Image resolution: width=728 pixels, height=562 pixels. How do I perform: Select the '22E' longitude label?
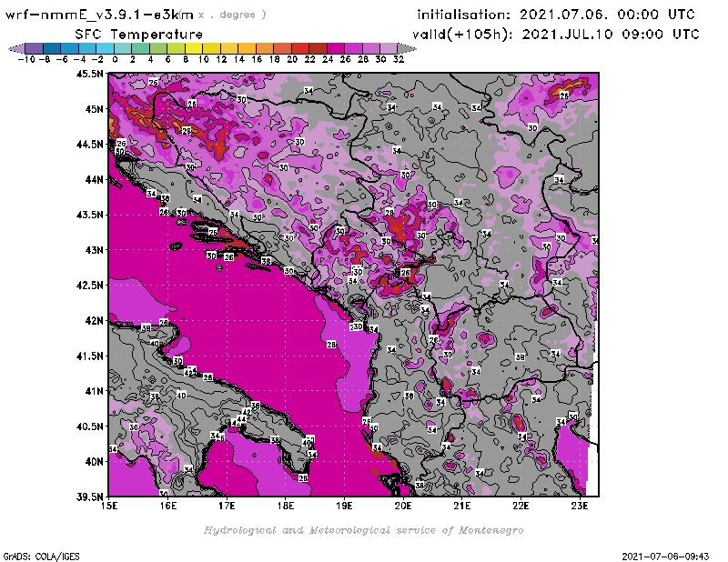coord(521,506)
